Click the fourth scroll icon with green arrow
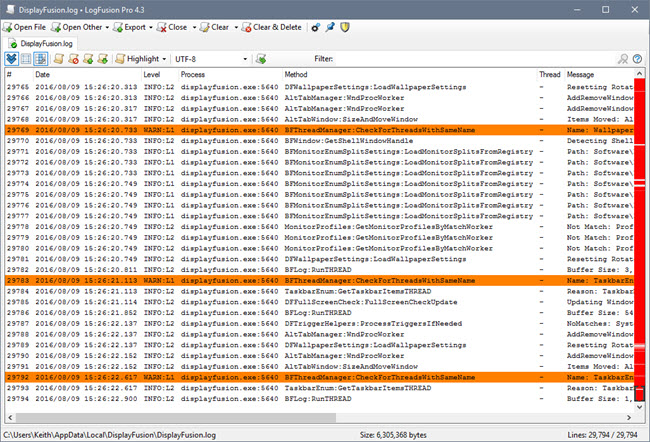Viewport: 650px width, 442px height. point(102,59)
